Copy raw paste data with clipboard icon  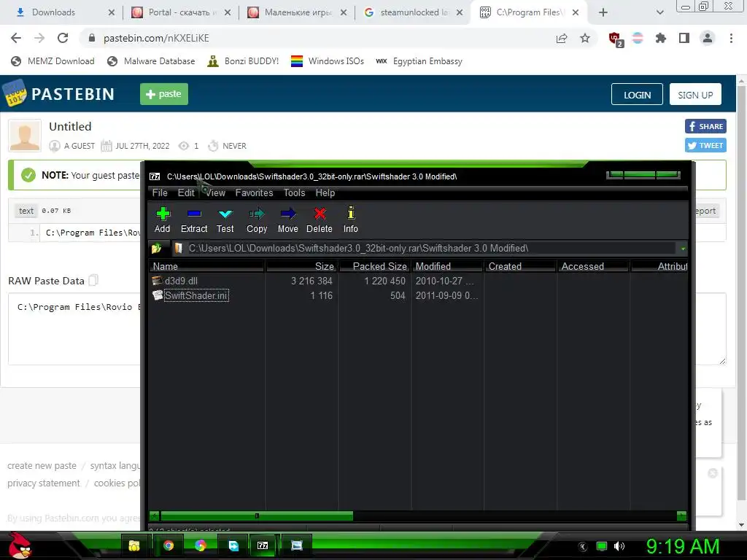(x=93, y=280)
